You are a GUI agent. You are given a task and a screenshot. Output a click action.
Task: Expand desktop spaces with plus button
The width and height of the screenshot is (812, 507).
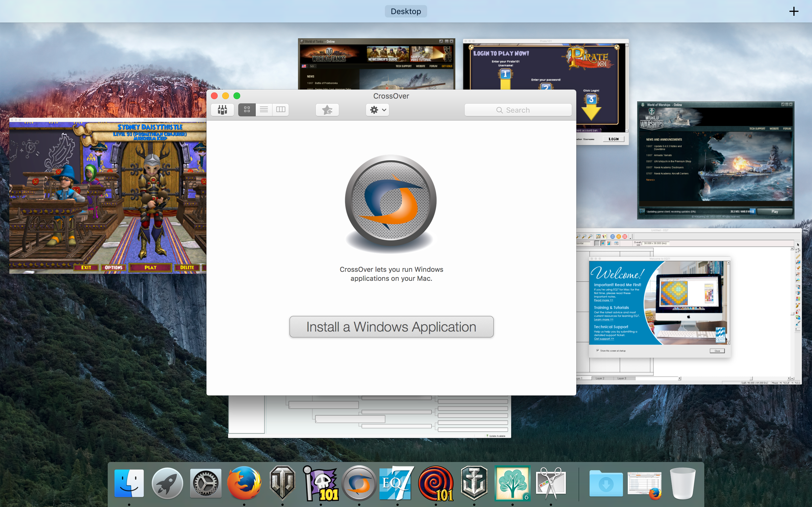point(794,10)
